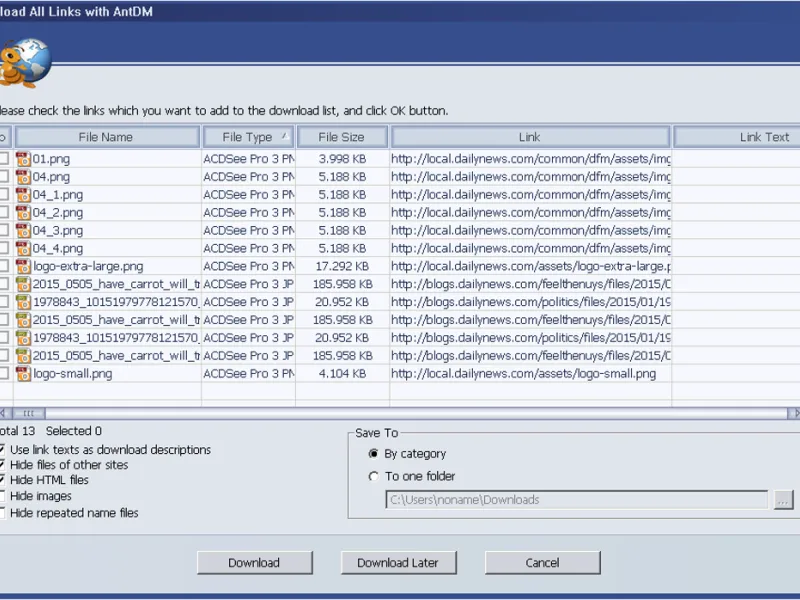The height and width of the screenshot is (600, 800).
Task: Enable Hide images checkbox
Action: pyautogui.click(x=2, y=496)
